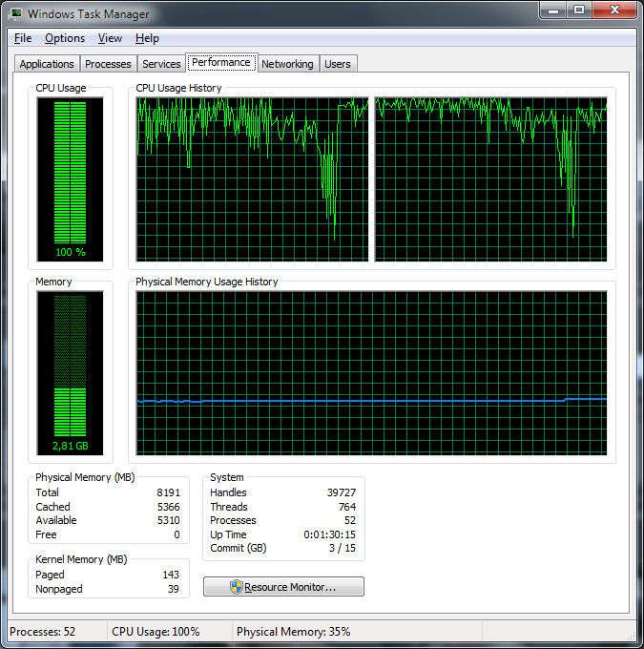Click the 'Kernel Memory (MB)' group label
The width and height of the screenshot is (644, 649).
coord(81,559)
